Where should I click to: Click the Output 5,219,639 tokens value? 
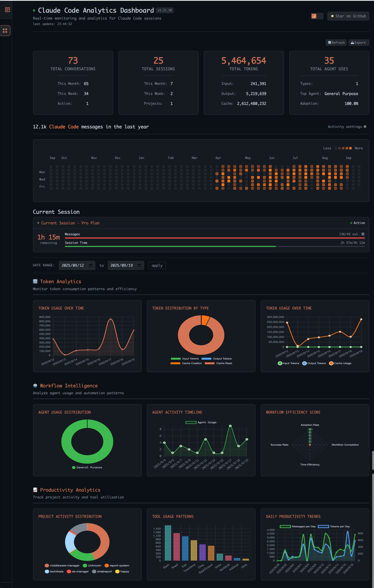tap(256, 94)
